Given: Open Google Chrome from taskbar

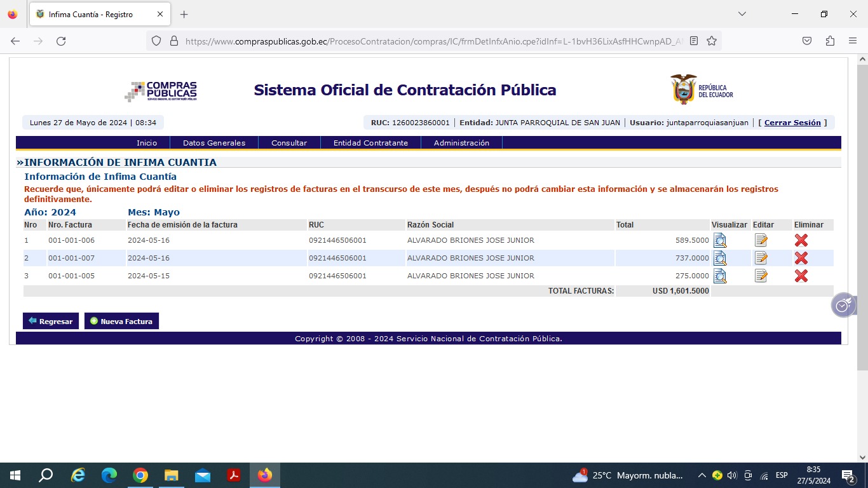Looking at the screenshot, I should click(140, 475).
